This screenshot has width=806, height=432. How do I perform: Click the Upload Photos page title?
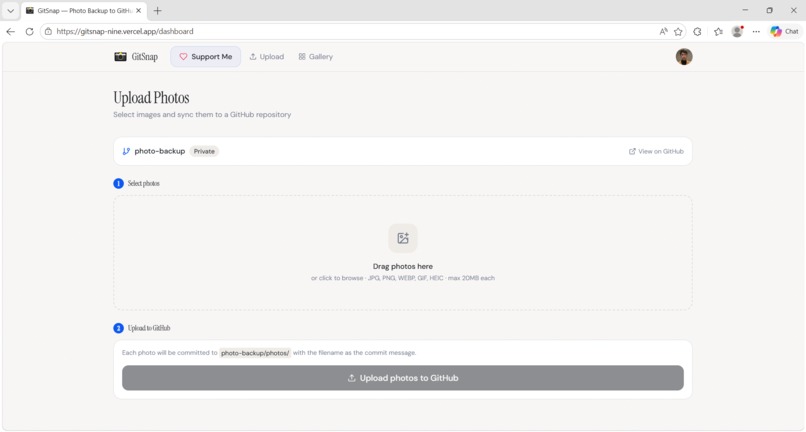click(x=151, y=98)
